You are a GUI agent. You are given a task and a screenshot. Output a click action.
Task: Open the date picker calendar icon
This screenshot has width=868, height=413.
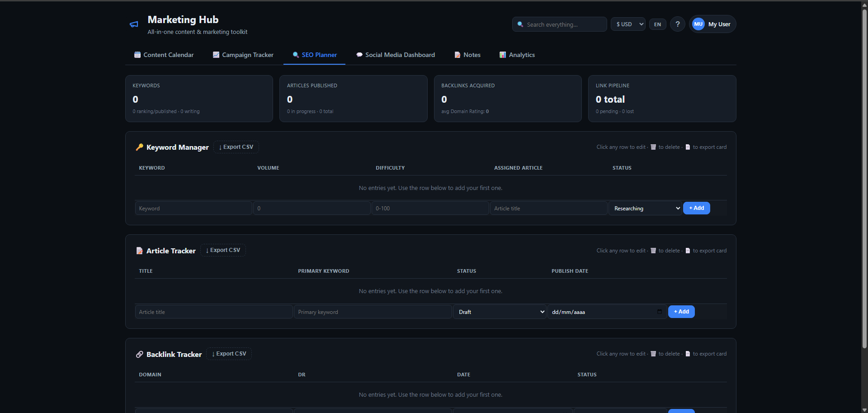(x=659, y=312)
